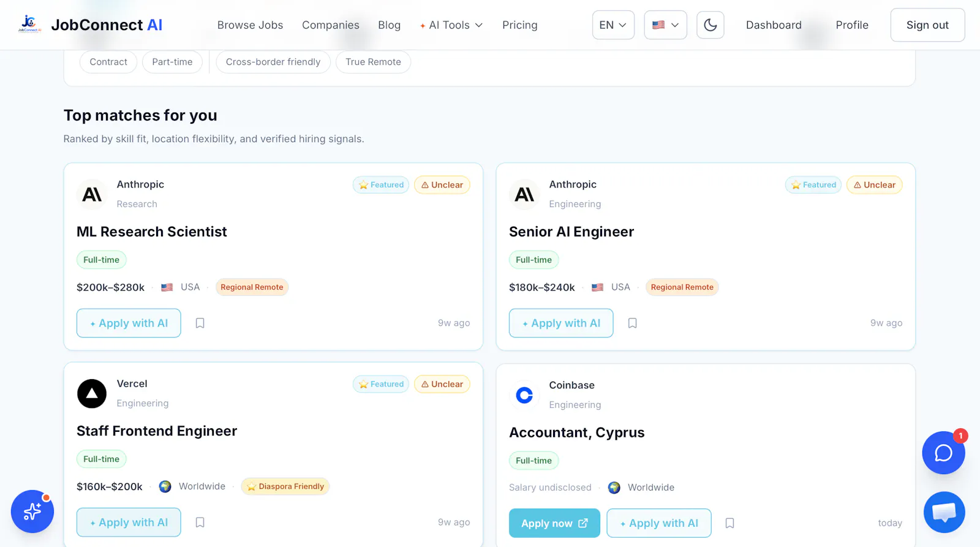The height and width of the screenshot is (547, 980).
Task: Click Featured badge on Senior AI Engineer
Action: pos(813,185)
